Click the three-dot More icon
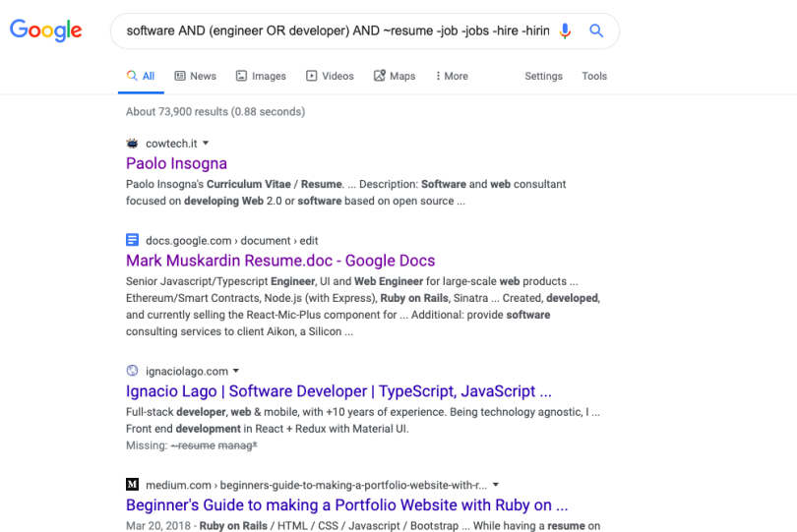This screenshot has width=797, height=532. (x=438, y=76)
